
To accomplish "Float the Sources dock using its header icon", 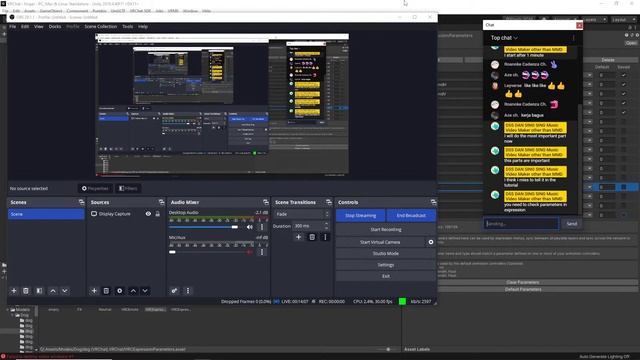I will tap(161, 202).
